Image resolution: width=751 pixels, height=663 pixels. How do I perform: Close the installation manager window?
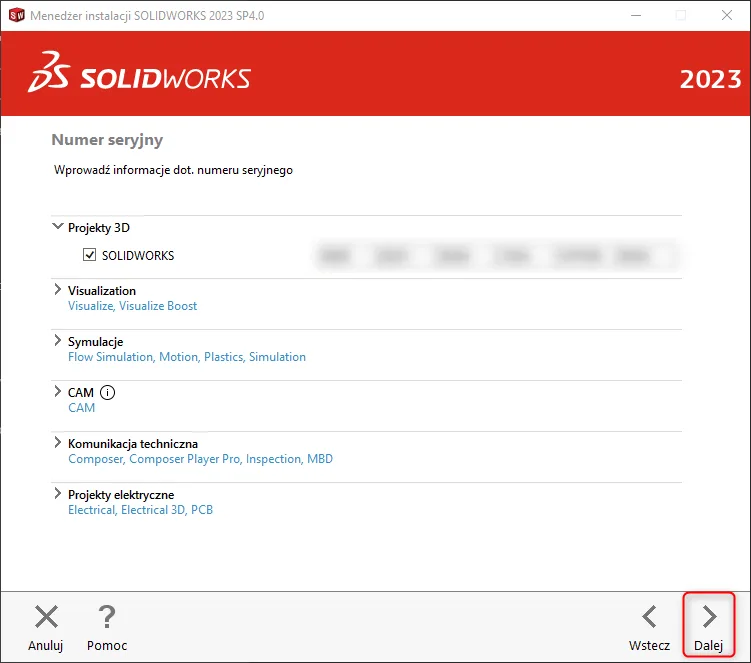[x=727, y=15]
